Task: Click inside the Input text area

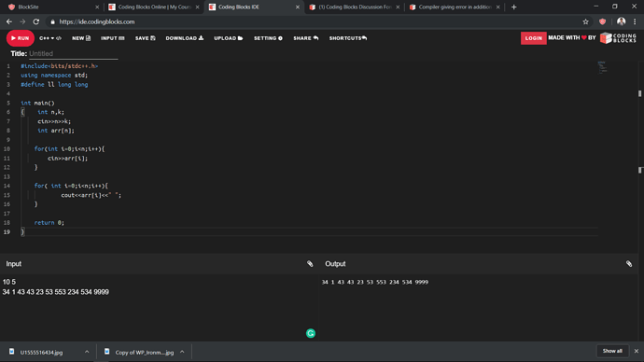Action: coord(159,307)
